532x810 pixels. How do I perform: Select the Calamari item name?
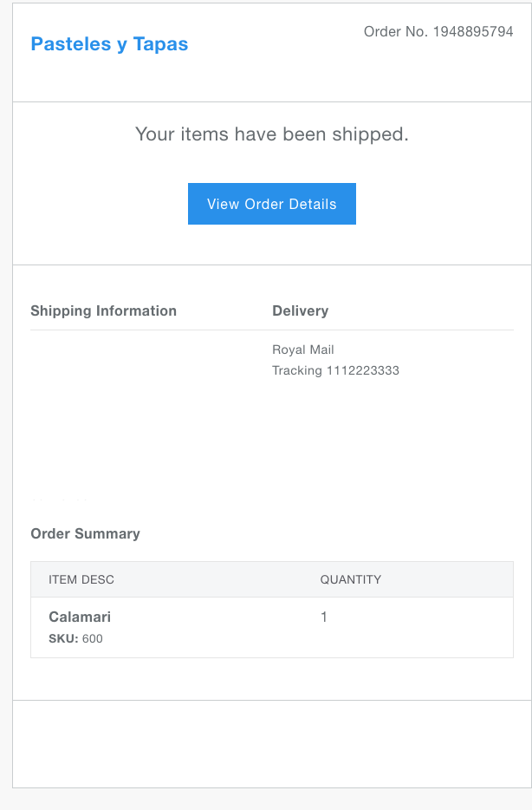click(x=80, y=617)
